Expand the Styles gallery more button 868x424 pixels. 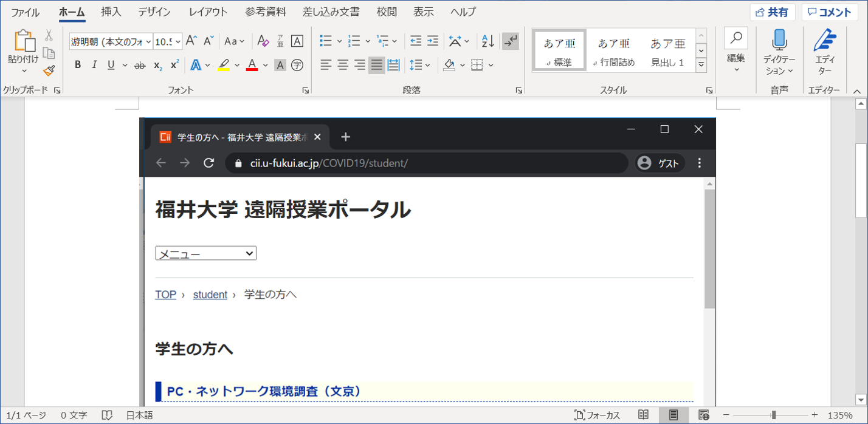click(x=701, y=65)
